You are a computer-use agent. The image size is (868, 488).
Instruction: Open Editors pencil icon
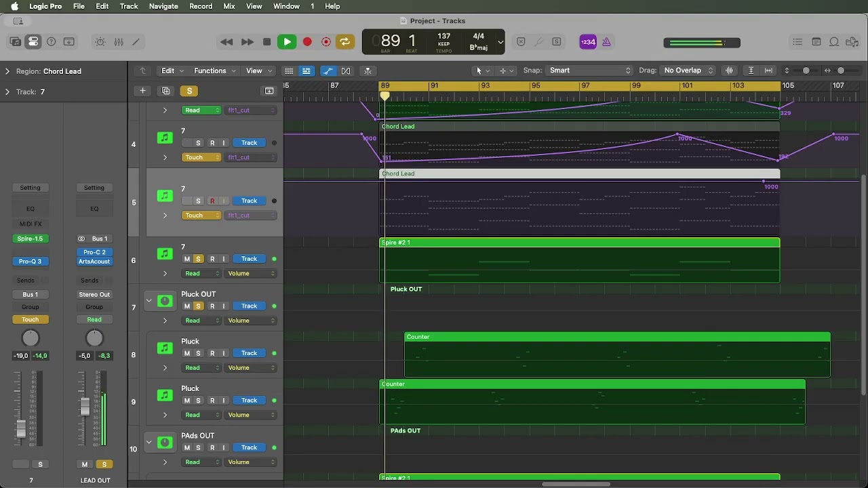tap(136, 42)
